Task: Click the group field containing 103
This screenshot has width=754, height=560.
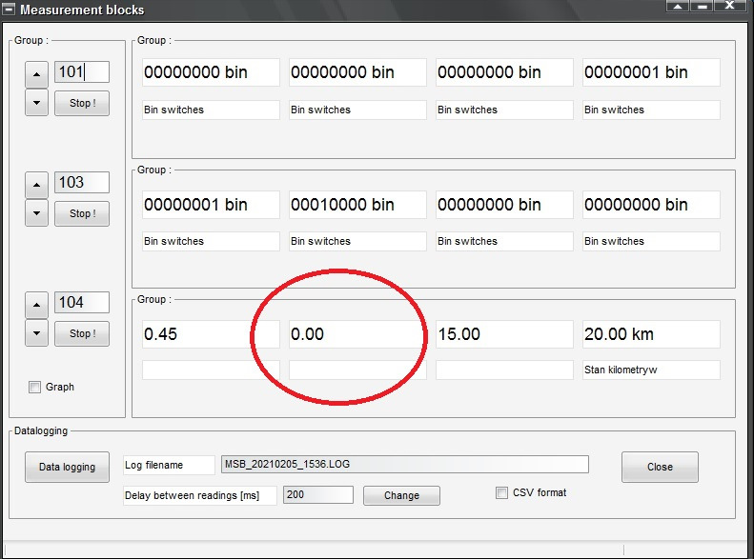Action: click(x=82, y=183)
